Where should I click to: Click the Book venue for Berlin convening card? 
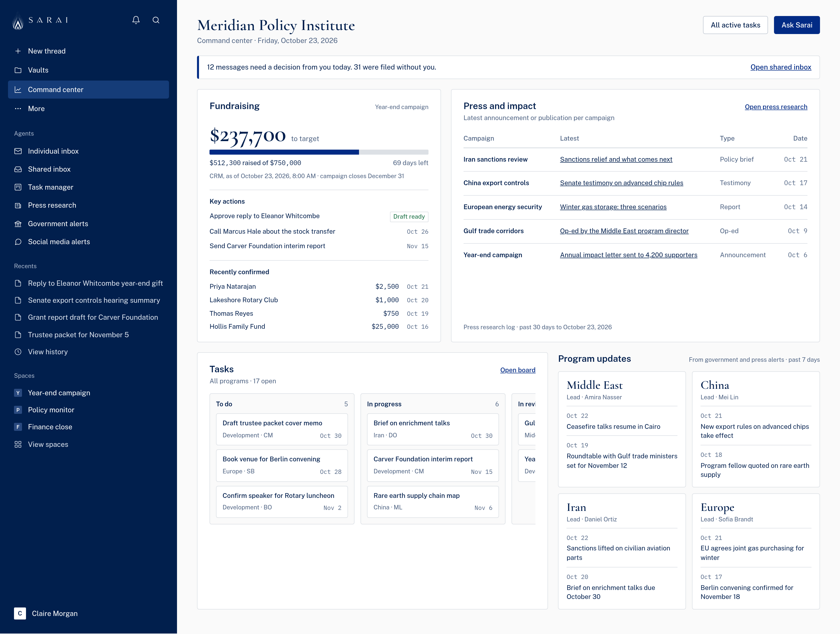[x=281, y=465]
